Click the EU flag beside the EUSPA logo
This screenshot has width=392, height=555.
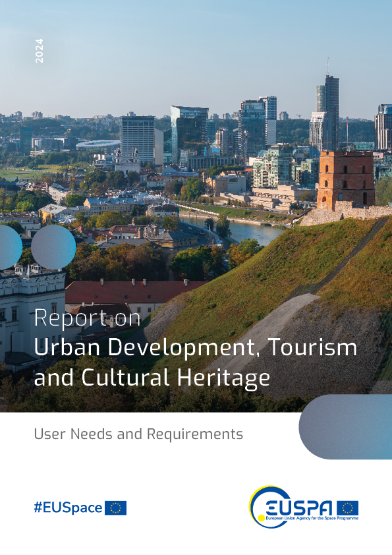347,508
